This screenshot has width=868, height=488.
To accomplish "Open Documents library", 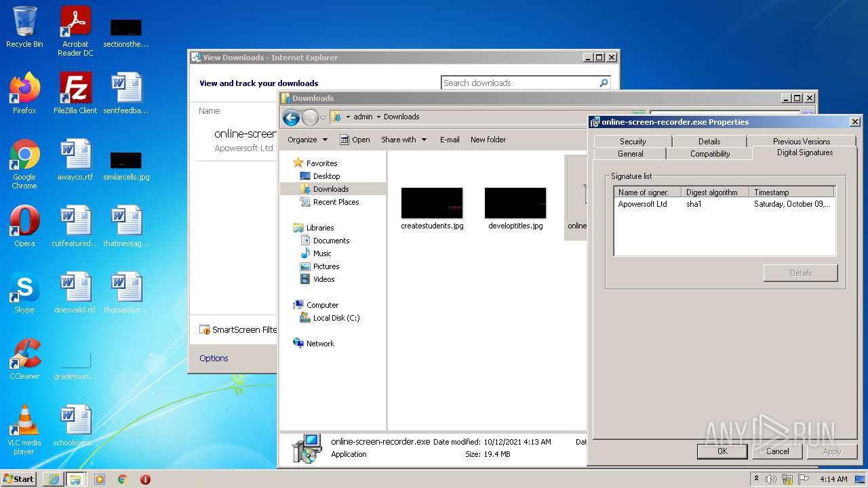I will tap(324, 241).
